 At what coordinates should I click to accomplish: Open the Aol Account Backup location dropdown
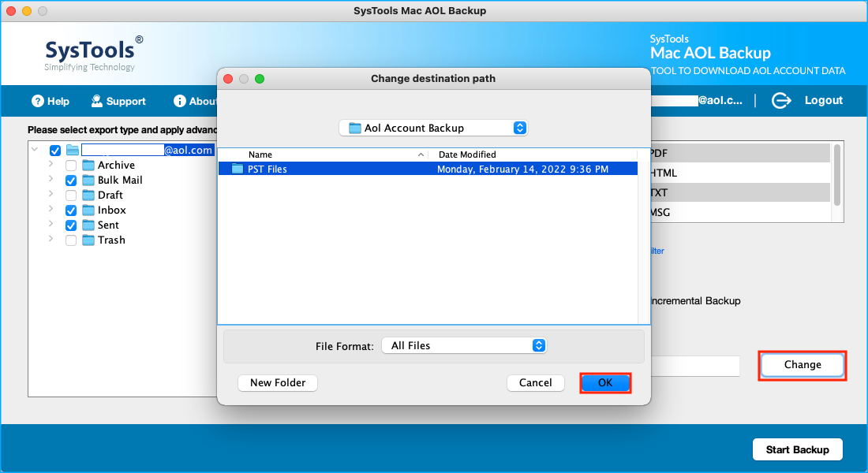click(x=433, y=128)
